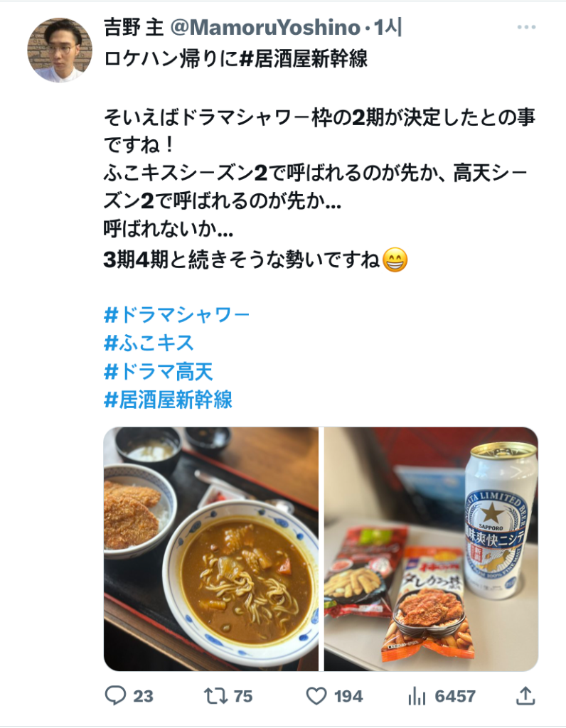
Task: Click the @MamoruYoshino handle
Action: pos(266,28)
